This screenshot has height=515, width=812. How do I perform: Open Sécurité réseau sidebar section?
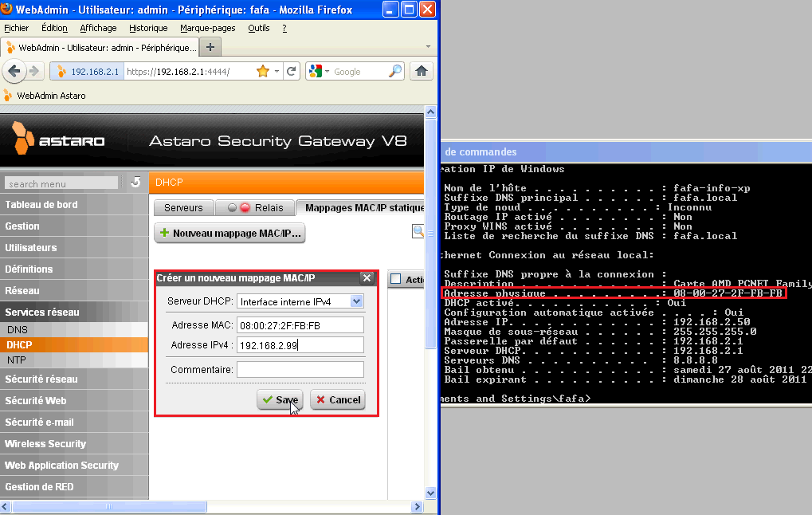coord(74,379)
